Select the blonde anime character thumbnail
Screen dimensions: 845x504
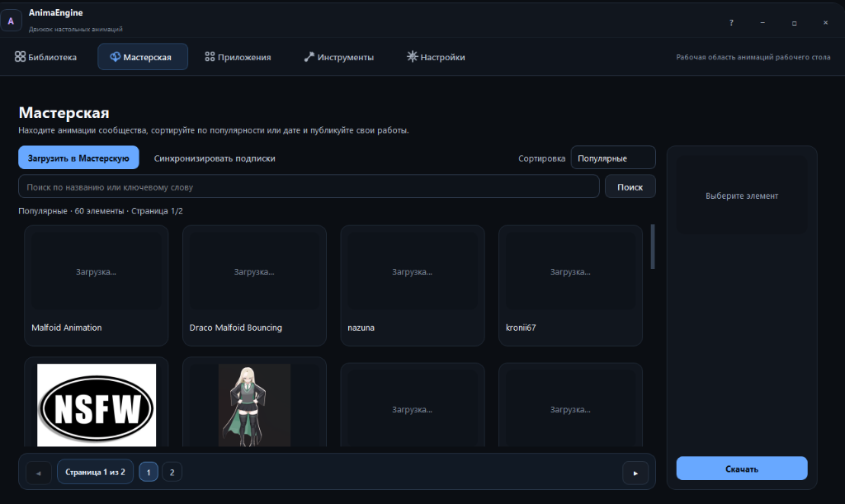point(254,405)
